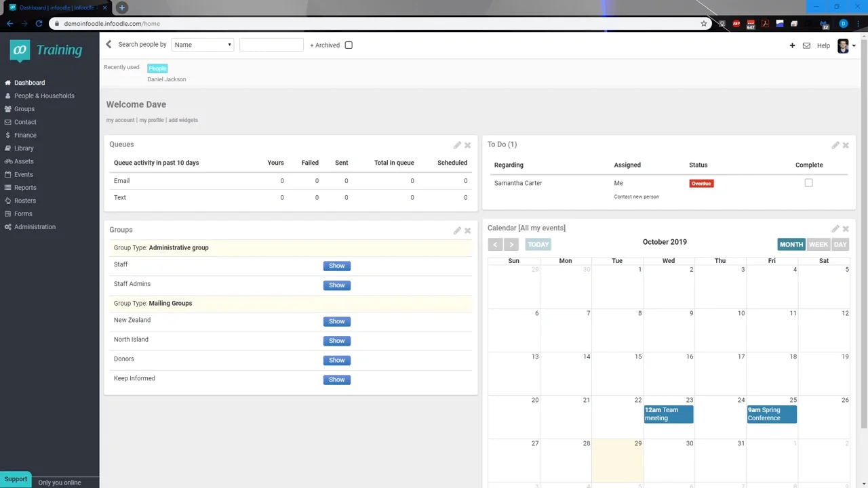Mark Samantha Carter task complete
The width and height of the screenshot is (868, 488).
point(808,183)
